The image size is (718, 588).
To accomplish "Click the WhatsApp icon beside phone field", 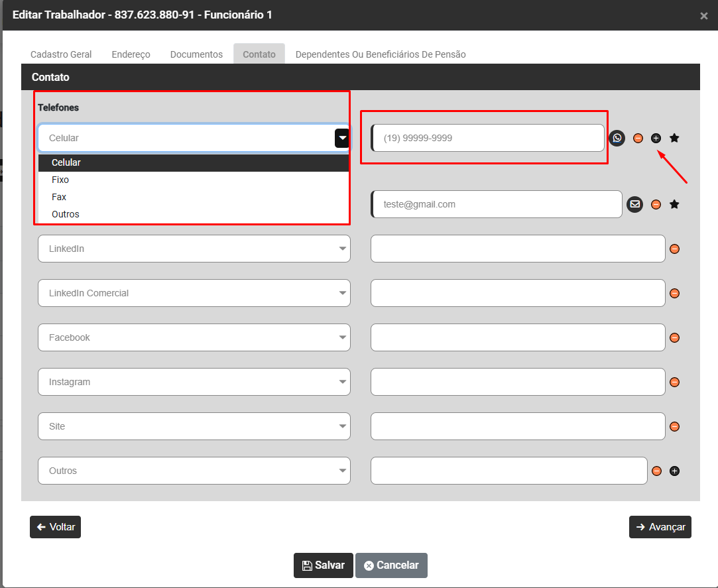I will coord(617,138).
